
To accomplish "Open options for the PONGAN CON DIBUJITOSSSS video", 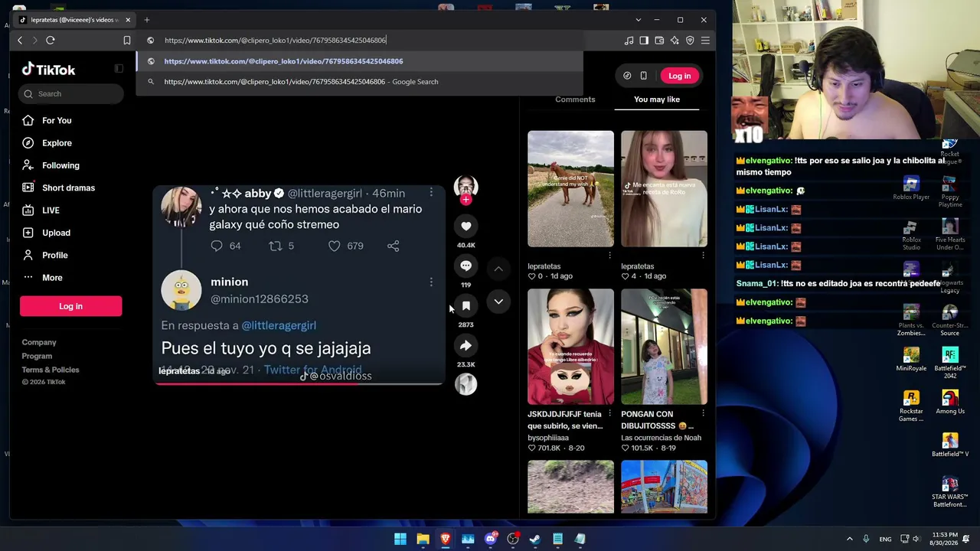I will 703,414.
